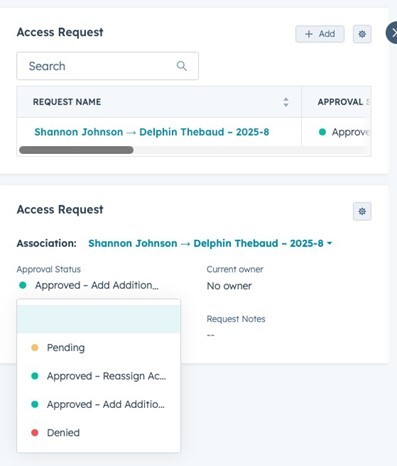Click the Add button in Access Request card

tap(320, 34)
